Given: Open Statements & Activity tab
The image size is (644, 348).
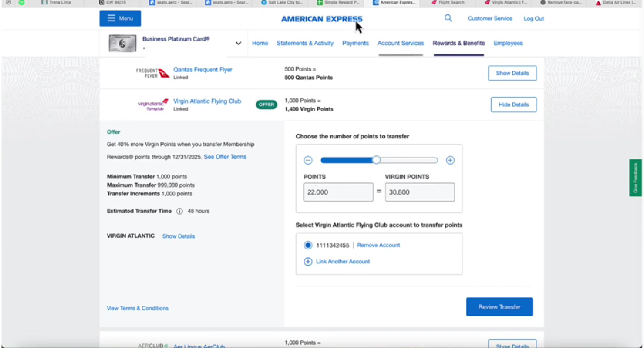Looking at the screenshot, I should pyautogui.click(x=305, y=43).
